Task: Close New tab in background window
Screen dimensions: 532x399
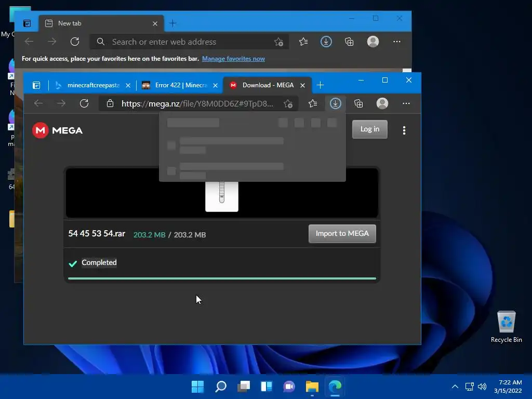Action: tap(155, 23)
